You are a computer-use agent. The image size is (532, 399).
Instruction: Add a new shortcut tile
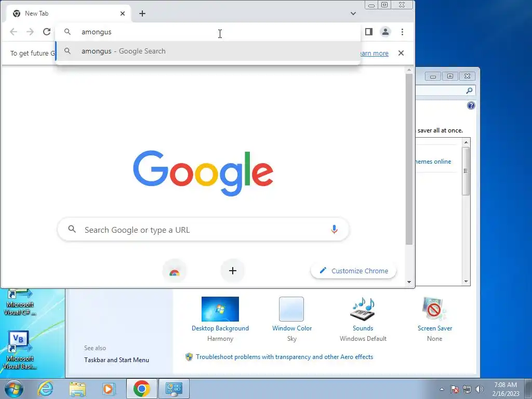click(232, 271)
